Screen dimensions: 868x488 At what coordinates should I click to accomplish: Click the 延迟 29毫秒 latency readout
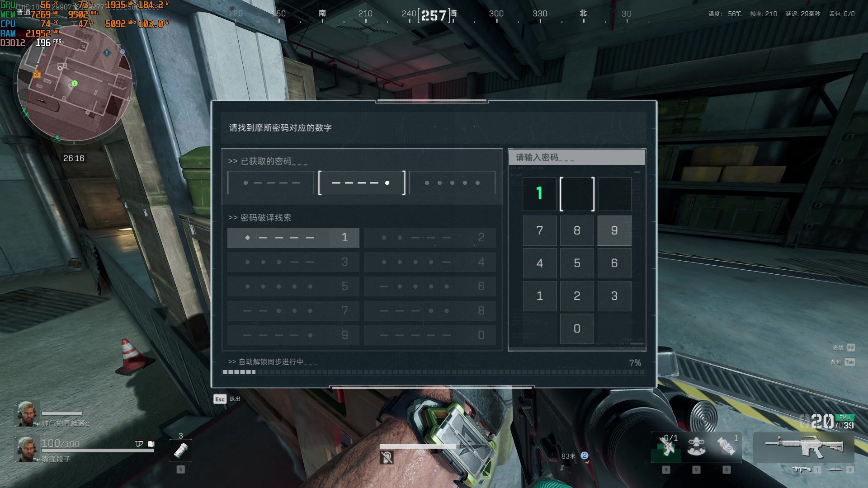(803, 14)
